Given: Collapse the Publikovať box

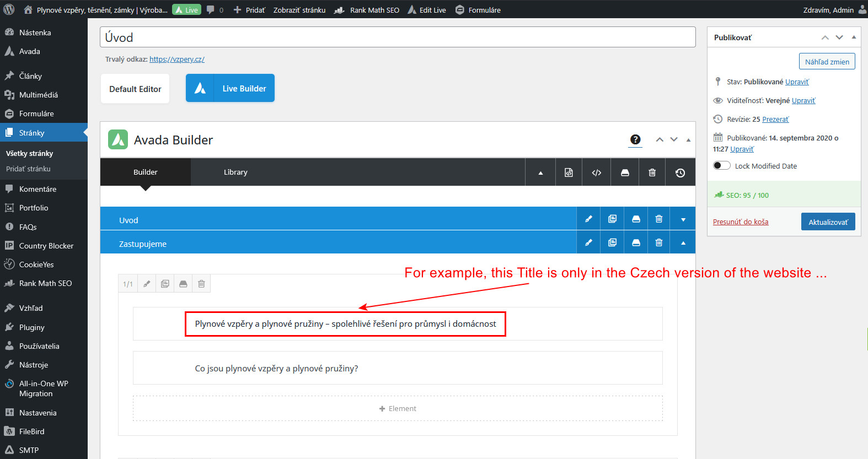Looking at the screenshot, I should 854,37.
